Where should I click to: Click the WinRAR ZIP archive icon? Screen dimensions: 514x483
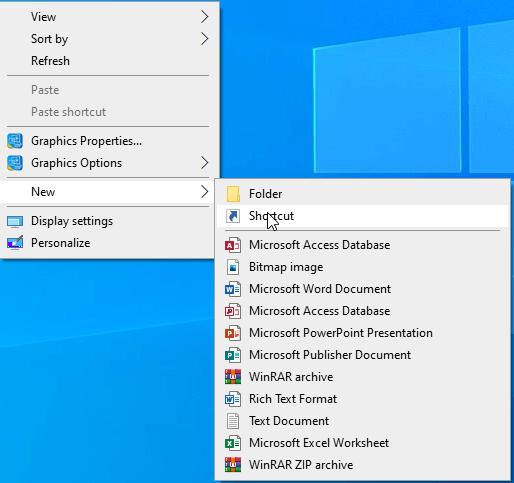tap(233, 465)
